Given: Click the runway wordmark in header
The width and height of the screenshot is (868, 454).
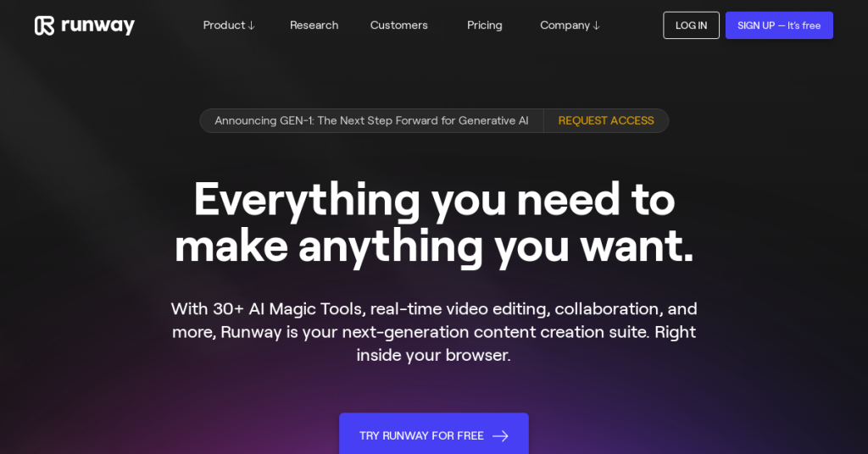Looking at the screenshot, I should click(98, 26).
